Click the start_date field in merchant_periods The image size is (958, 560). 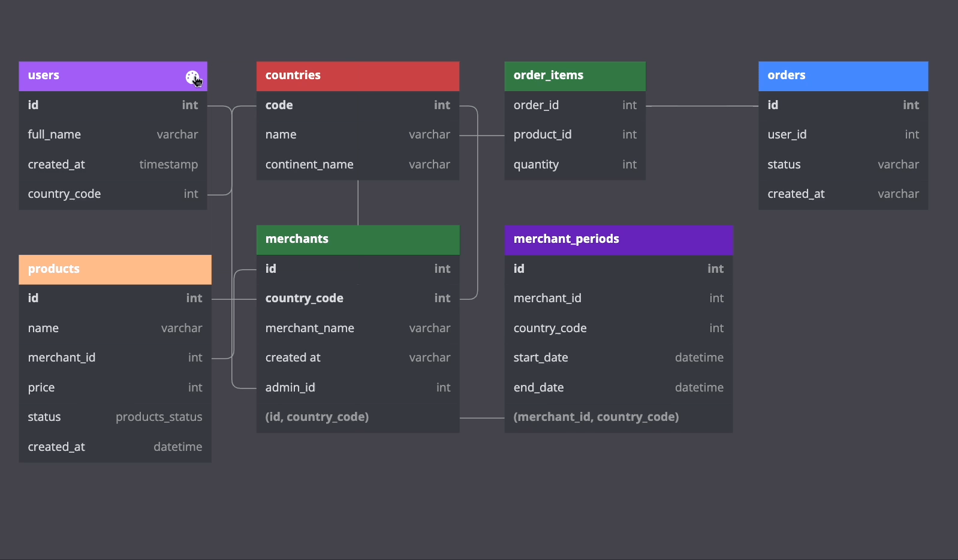click(x=619, y=358)
